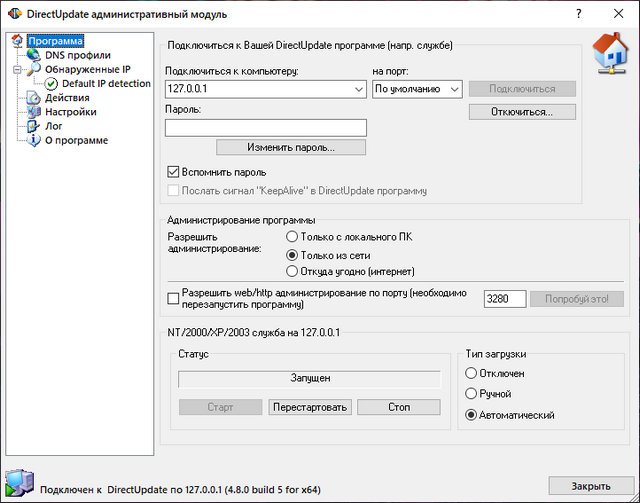Click the house network icon top right
Screen dimensions: 640x503
pyautogui.click(x=610, y=53)
